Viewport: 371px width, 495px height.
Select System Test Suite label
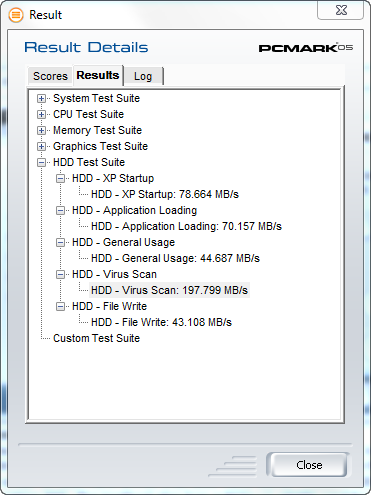(96, 98)
